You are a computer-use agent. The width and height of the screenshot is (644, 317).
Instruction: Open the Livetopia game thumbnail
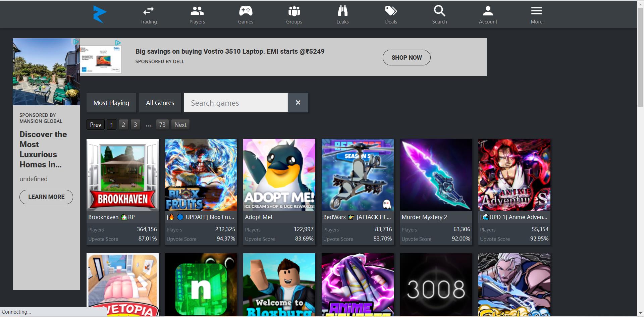[x=122, y=285]
